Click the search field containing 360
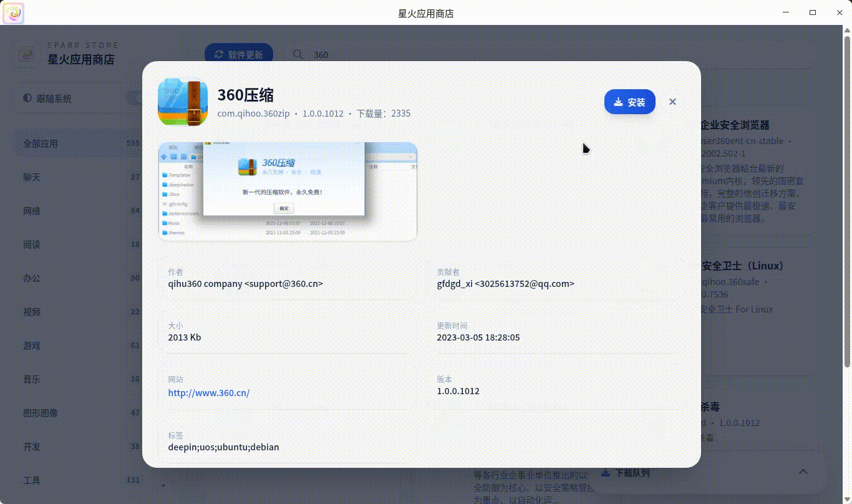The height and width of the screenshot is (504, 852). click(321, 55)
